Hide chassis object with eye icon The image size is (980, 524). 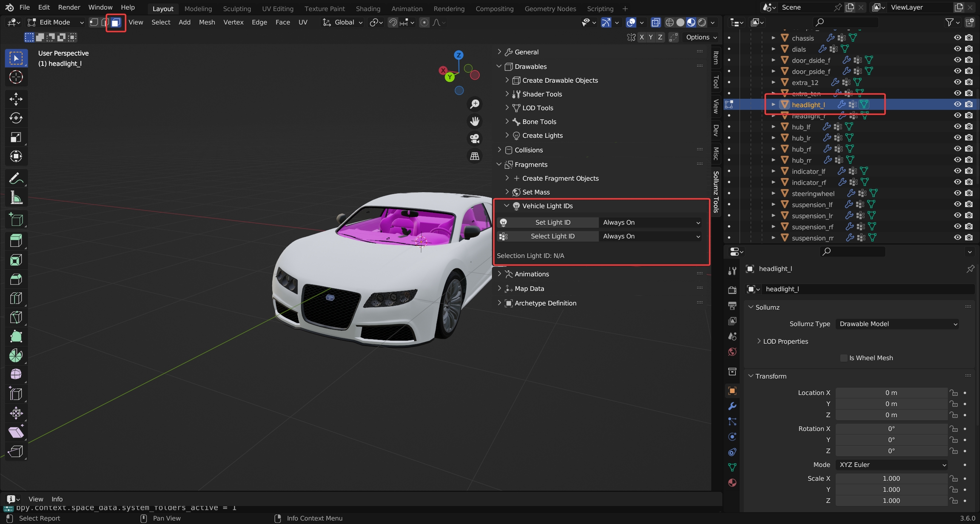[x=957, y=38]
